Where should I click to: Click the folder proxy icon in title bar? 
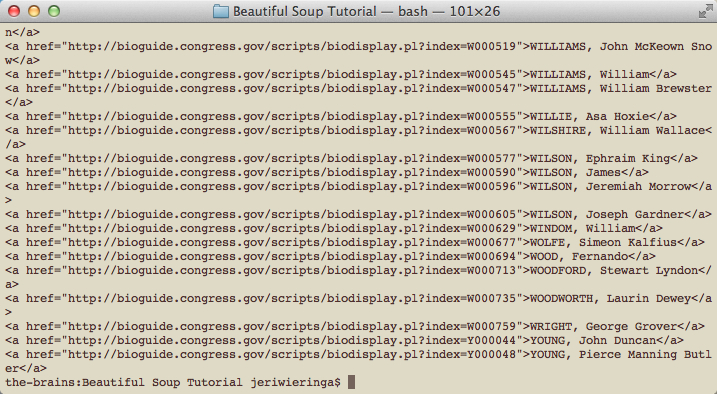[221, 11]
